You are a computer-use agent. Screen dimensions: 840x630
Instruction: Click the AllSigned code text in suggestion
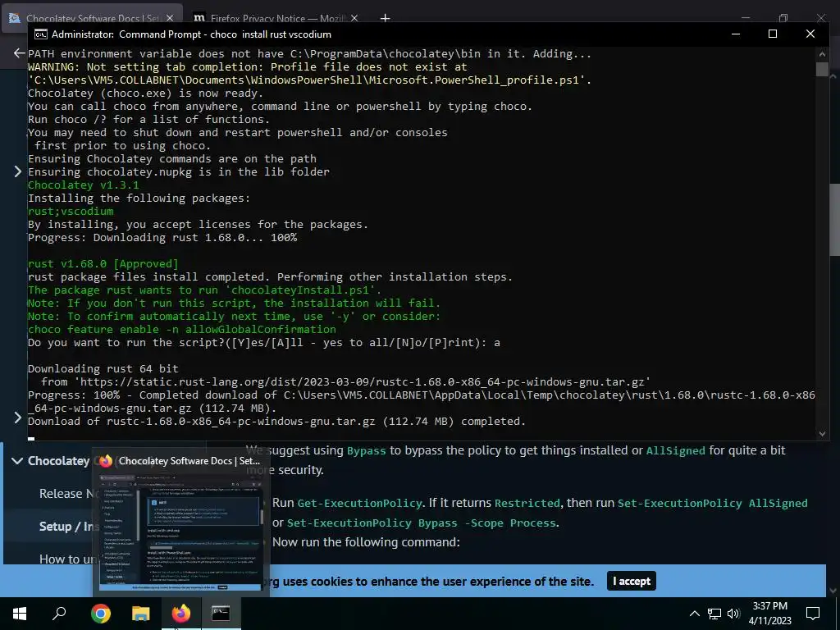pyautogui.click(x=676, y=450)
